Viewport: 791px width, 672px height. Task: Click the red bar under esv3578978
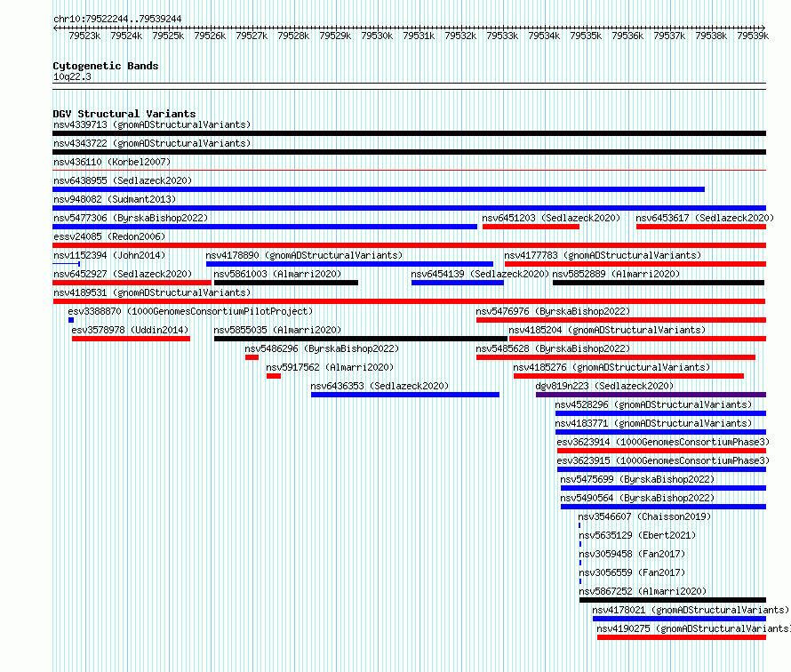coord(132,339)
